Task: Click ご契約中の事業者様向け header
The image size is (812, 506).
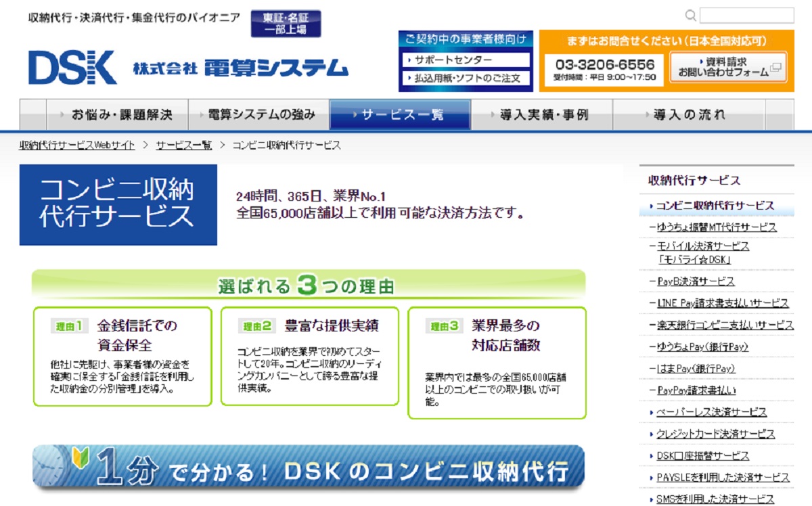Action: click(466, 39)
